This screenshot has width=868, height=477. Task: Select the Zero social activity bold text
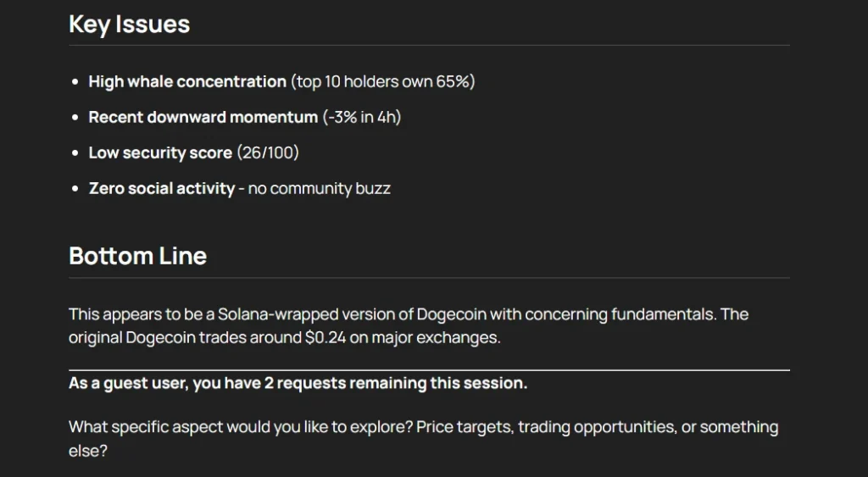pos(162,188)
